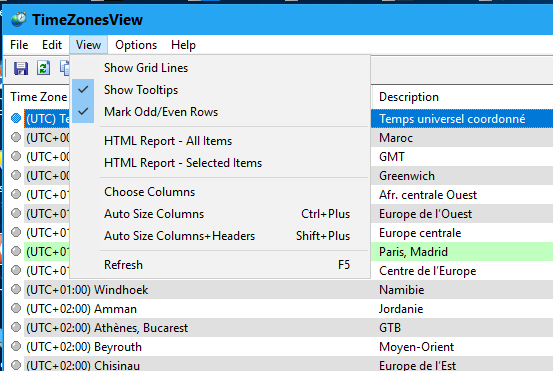Click the clock icon on the Centre de l'Europe row
Screen dimensions: 553x371
coord(16,270)
